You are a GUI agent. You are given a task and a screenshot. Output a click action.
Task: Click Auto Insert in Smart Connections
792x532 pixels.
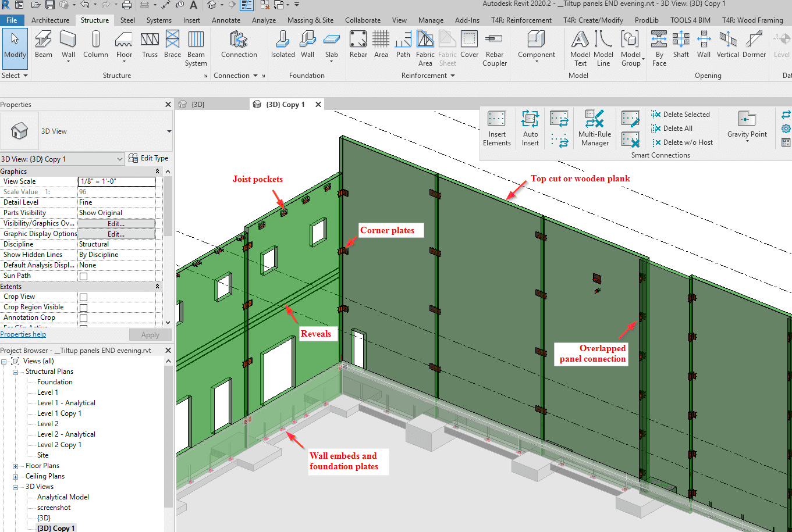tap(530, 128)
